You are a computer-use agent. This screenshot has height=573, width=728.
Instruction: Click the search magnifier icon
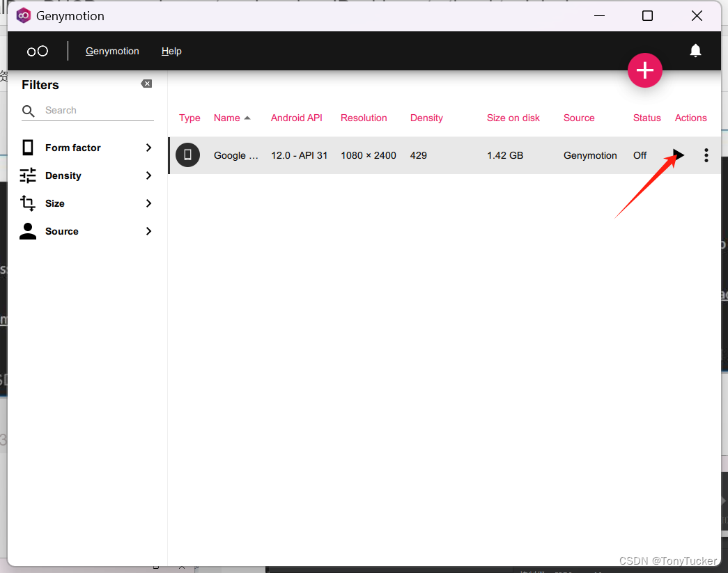pyautogui.click(x=29, y=111)
